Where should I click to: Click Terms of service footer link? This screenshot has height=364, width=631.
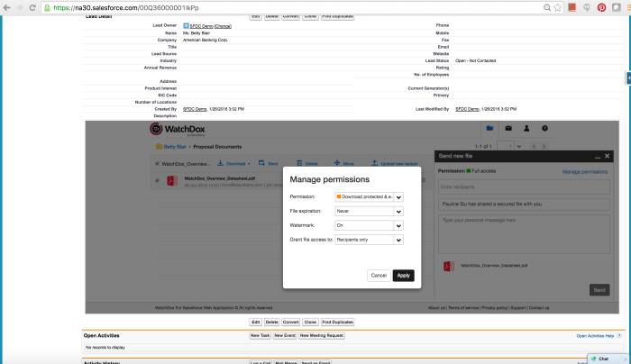pyautogui.click(x=463, y=308)
